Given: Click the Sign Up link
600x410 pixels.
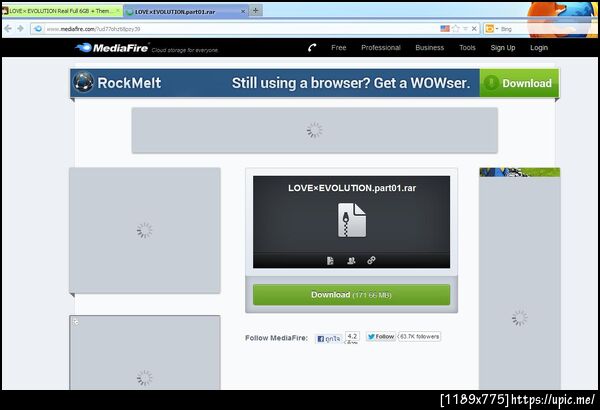Looking at the screenshot, I should (x=503, y=47).
